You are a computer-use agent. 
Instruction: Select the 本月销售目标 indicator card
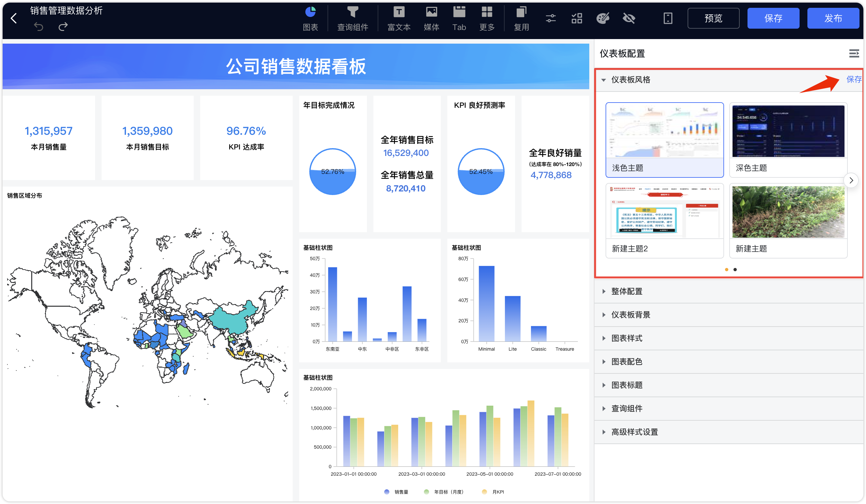pos(147,138)
